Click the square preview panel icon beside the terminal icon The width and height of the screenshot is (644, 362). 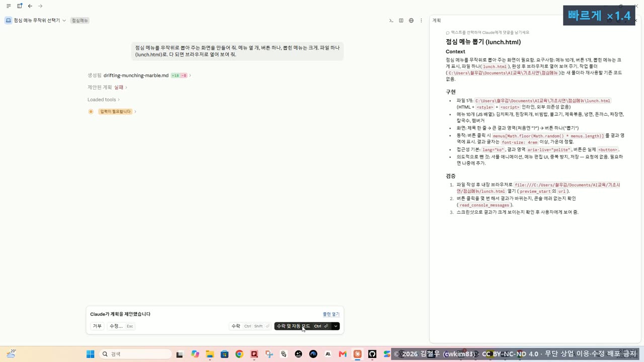pyautogui.click(x=401, y=21)
